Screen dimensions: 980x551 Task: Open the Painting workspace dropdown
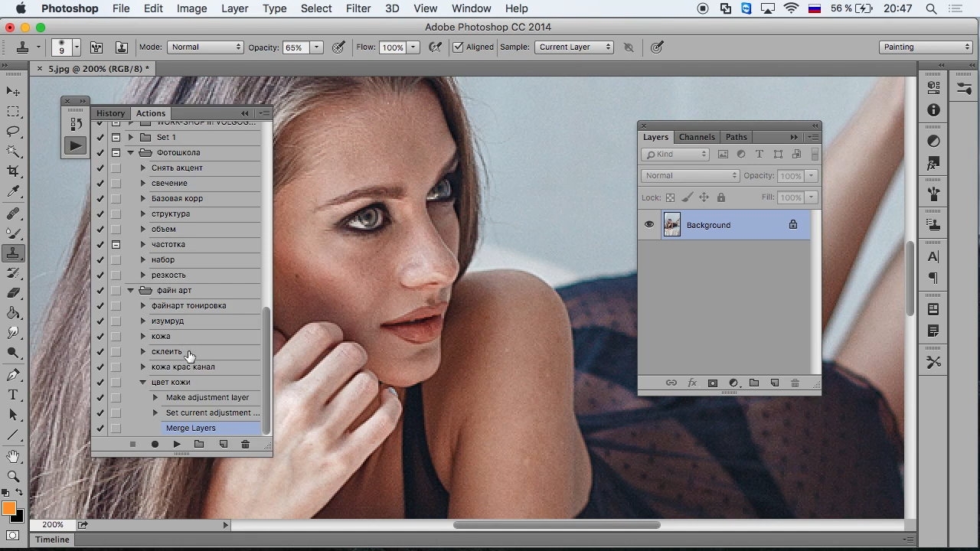(x=926, y=47)
